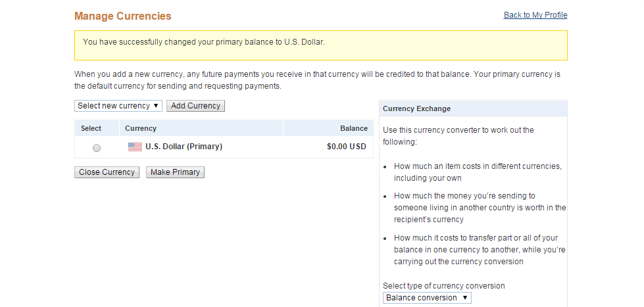Click the Select column header
This screenshot has width=644, height=307.
(x=91, y=128)
